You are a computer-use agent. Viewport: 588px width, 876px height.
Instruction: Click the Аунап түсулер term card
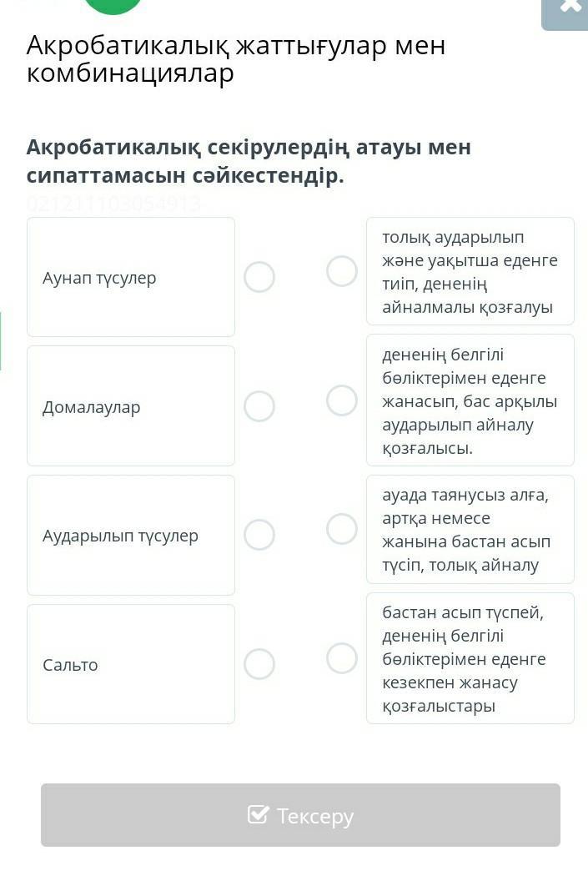[131, 277]
